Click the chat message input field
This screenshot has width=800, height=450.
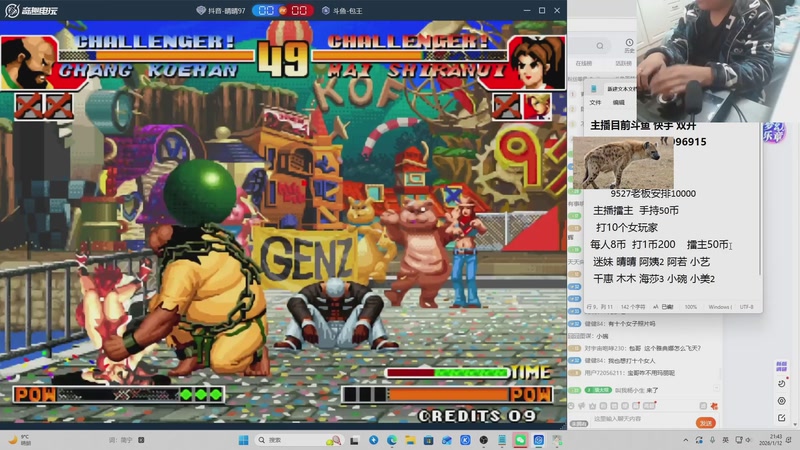pos(641,419)
